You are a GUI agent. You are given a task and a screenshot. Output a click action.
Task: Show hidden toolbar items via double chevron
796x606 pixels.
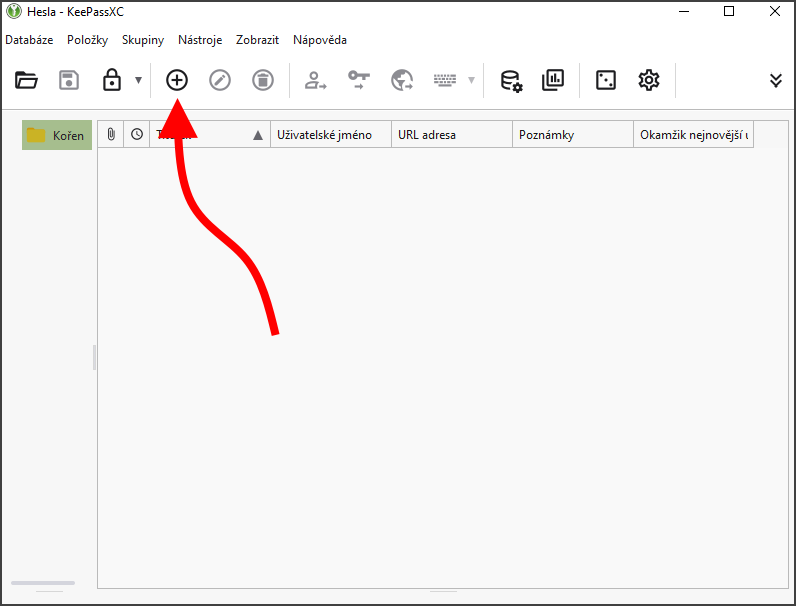(776, 80)
